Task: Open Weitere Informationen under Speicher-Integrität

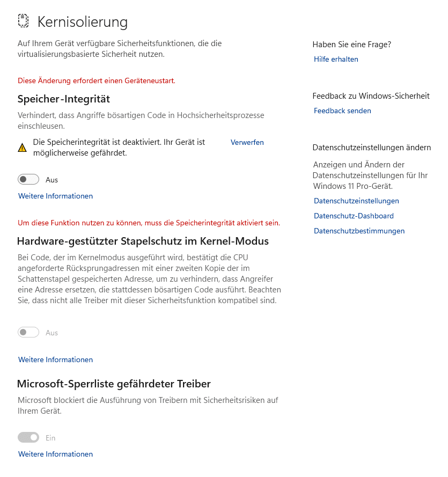Action: click(55, 196)
